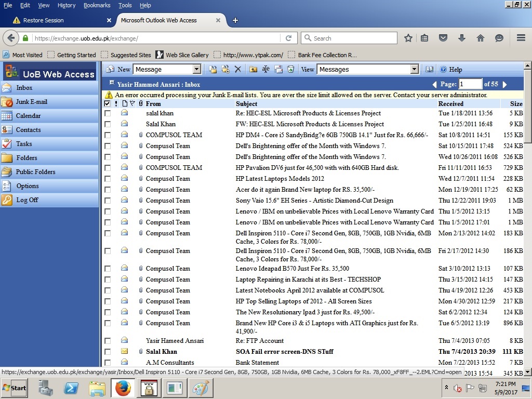Click the recycle bin empty deleted items icon
Viewport: 532px width, 399px height.
coord(291,69)
